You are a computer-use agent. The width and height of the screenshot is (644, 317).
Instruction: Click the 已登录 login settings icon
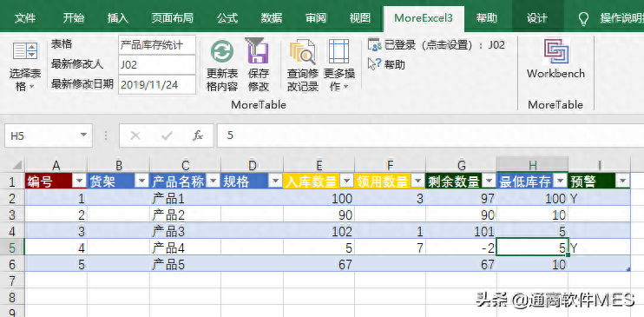(x=375, y=45)
